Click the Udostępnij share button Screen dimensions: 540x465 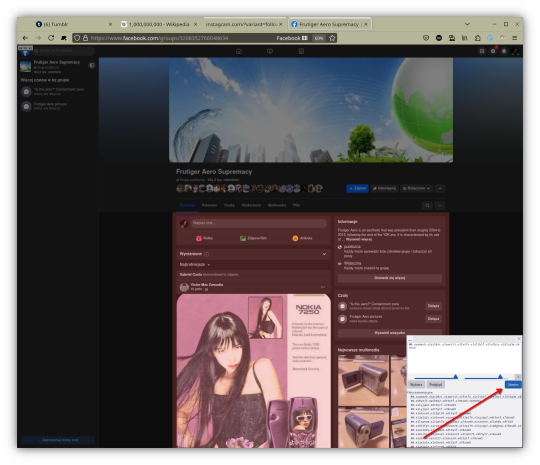[385, 188]
